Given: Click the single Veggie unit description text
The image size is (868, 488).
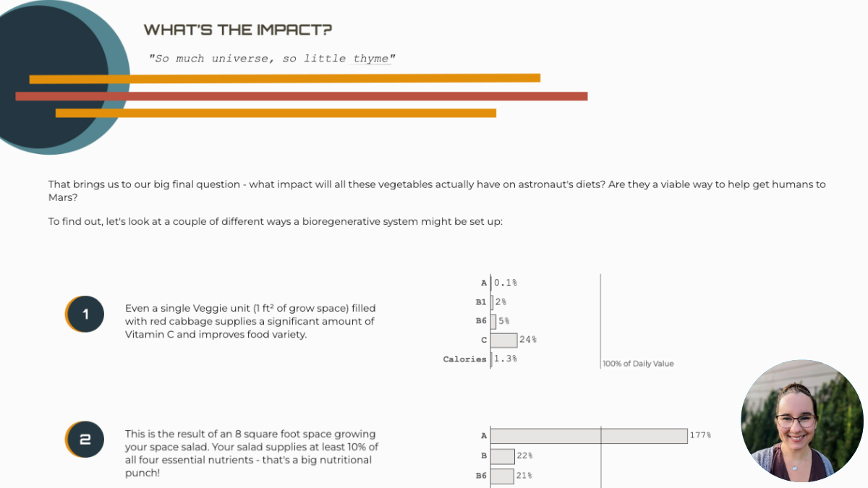Looking at the screenshot, I should point(250,321).
